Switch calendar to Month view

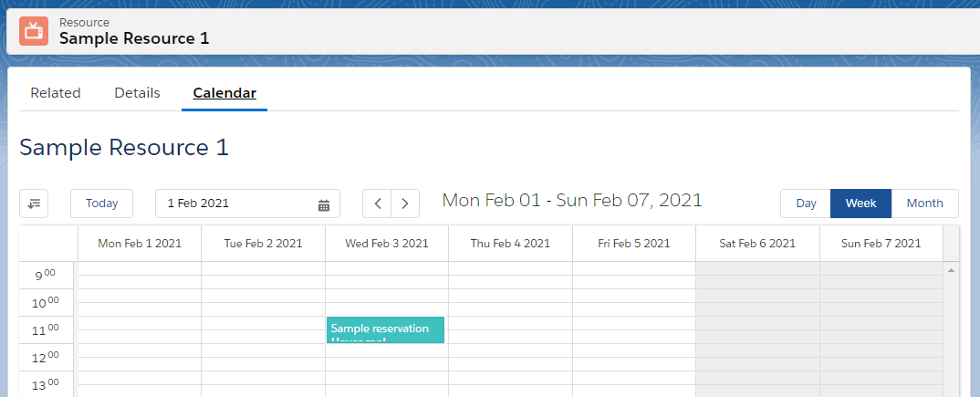[924, 204]
